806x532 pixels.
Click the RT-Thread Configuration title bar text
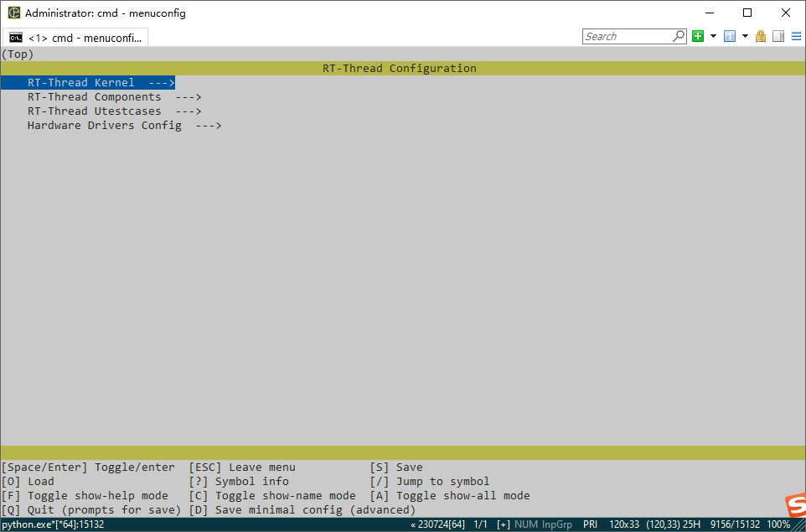[x=400, y=69]
